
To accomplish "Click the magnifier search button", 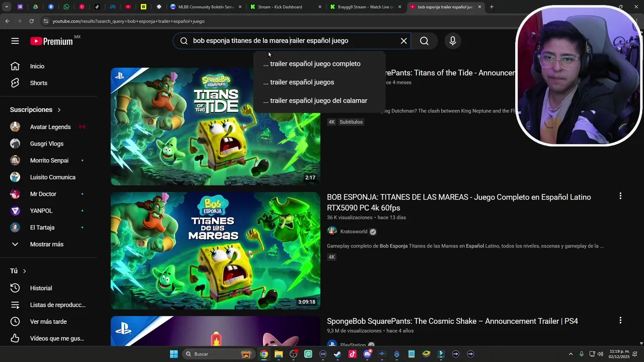I will (x=424, y=41).
